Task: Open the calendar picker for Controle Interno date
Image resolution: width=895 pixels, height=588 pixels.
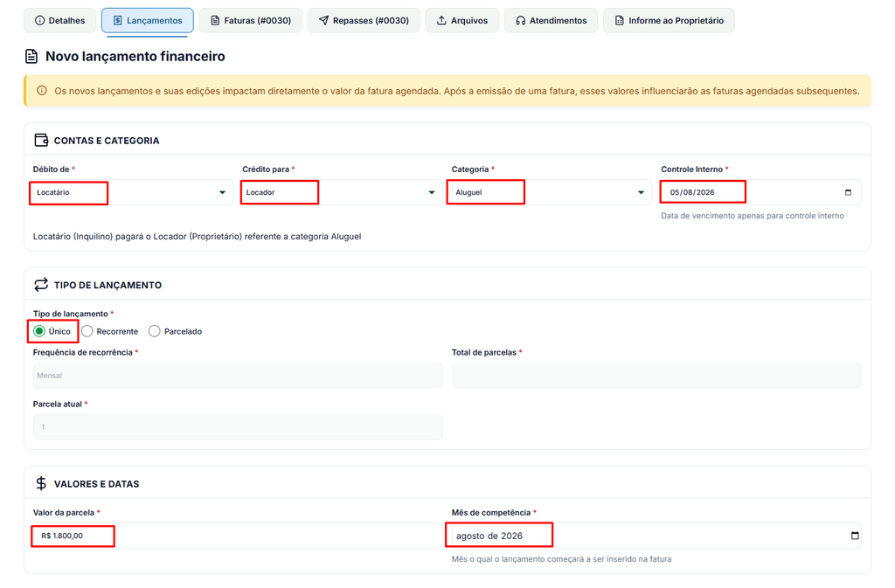Action: click(x=848, y=193)
